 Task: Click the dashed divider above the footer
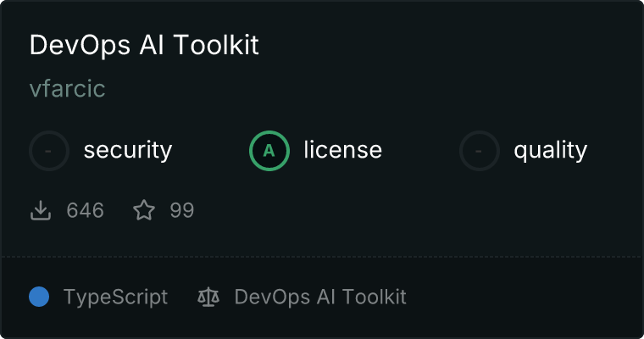(322, 256)
